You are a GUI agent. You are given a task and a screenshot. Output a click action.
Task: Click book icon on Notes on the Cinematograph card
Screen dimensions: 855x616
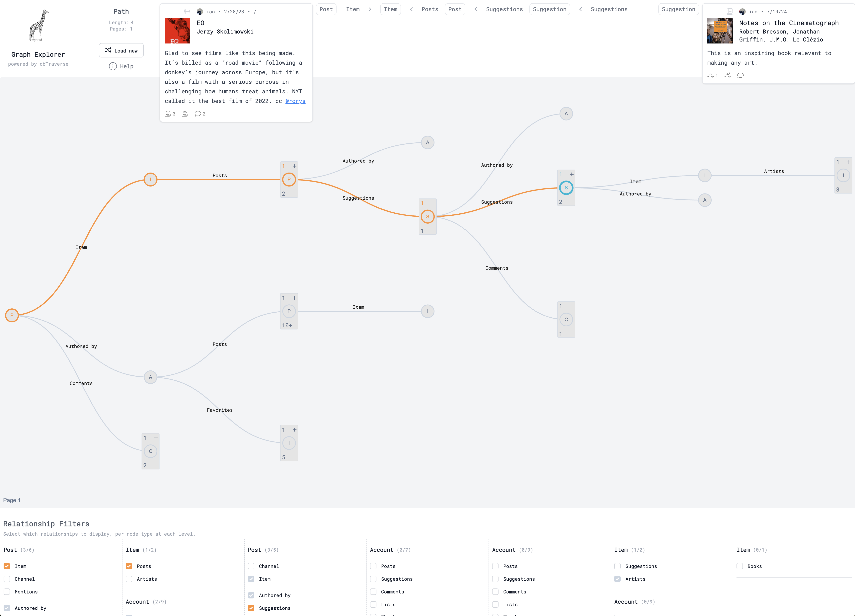tap(730, 12)
